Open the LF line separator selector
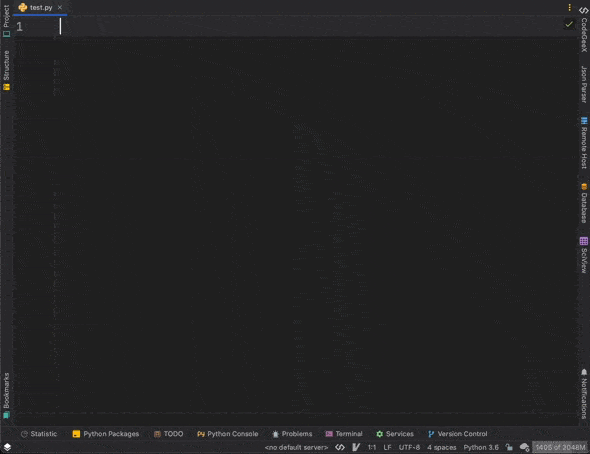 [x=387, y=447]
